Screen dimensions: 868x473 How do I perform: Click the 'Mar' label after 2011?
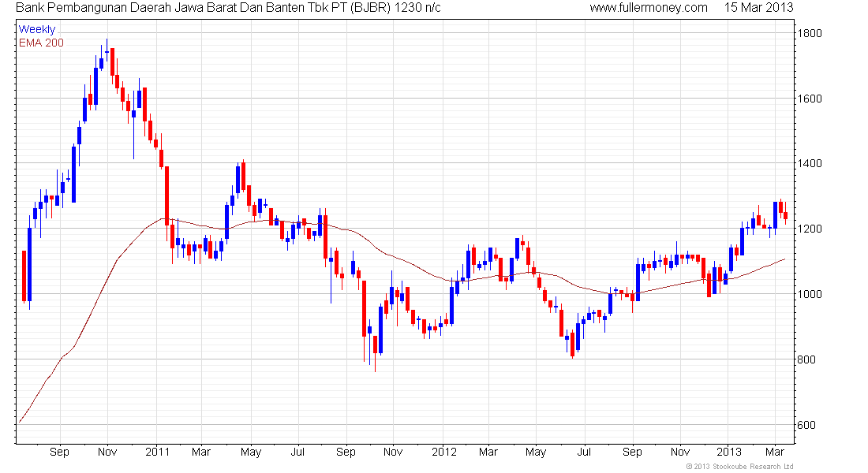click(x=201, y=452)
